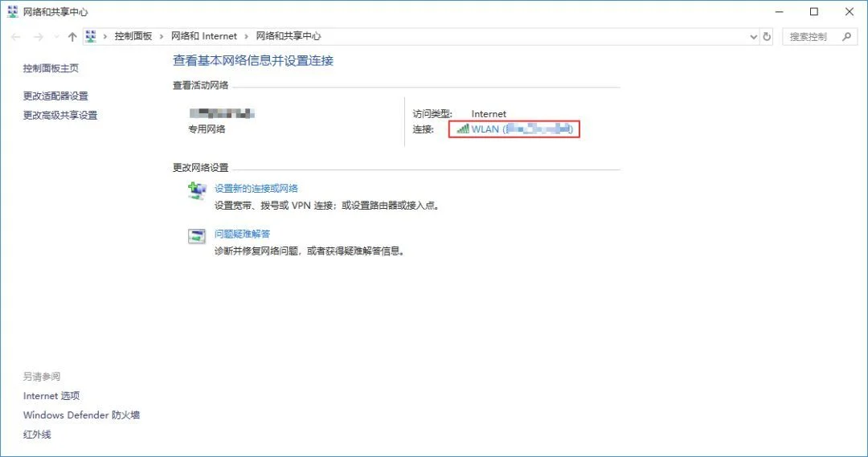Open Windows Defender 防火墙 link
The height and width of the screenshot is (457, 868).
pyautogui.click(x=81, y=415)
